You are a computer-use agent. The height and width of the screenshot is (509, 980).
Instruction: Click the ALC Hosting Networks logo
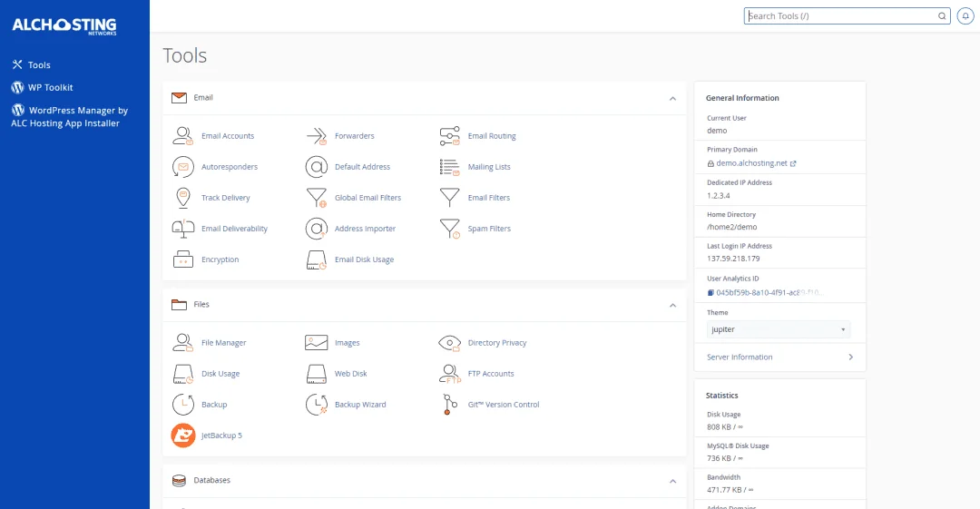coord(64,25)
